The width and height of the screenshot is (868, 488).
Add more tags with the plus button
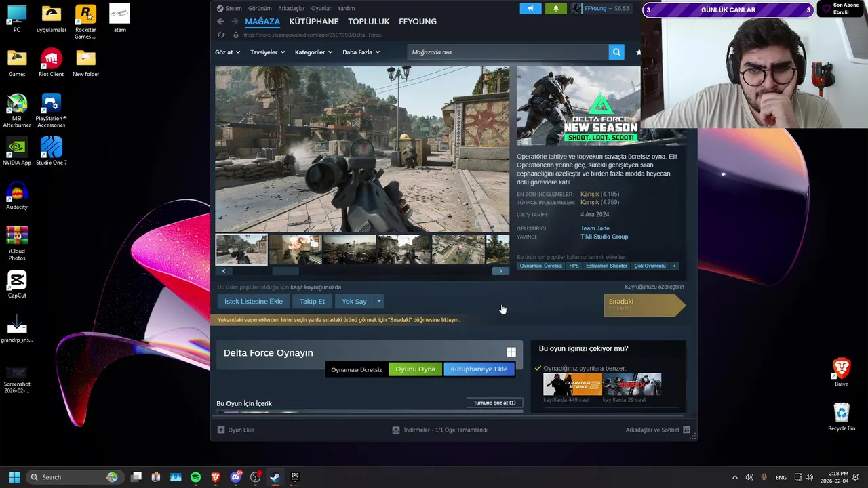coord(674,266)
